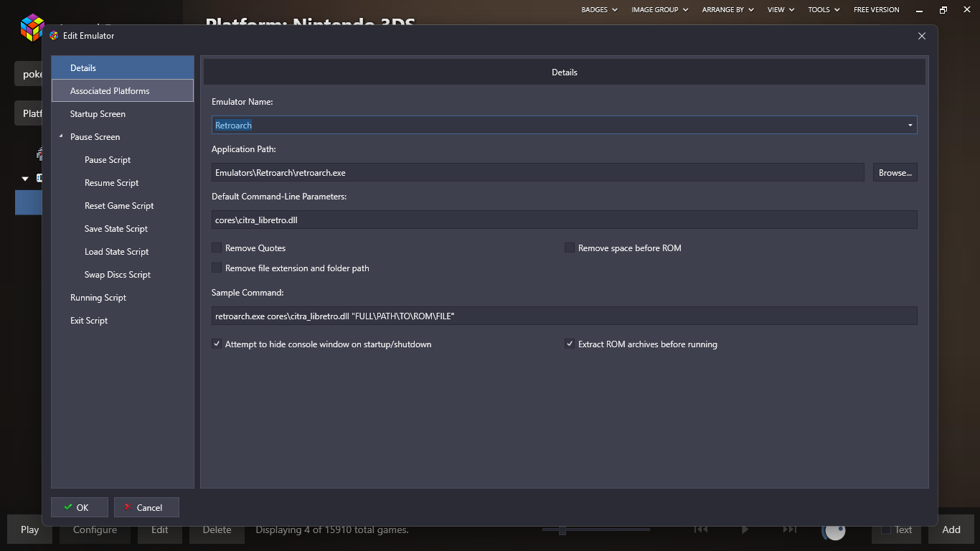The height and width of the screenshot is (551, 980).
Task: Click Play in the bottom bar
Action: point(29,529)
